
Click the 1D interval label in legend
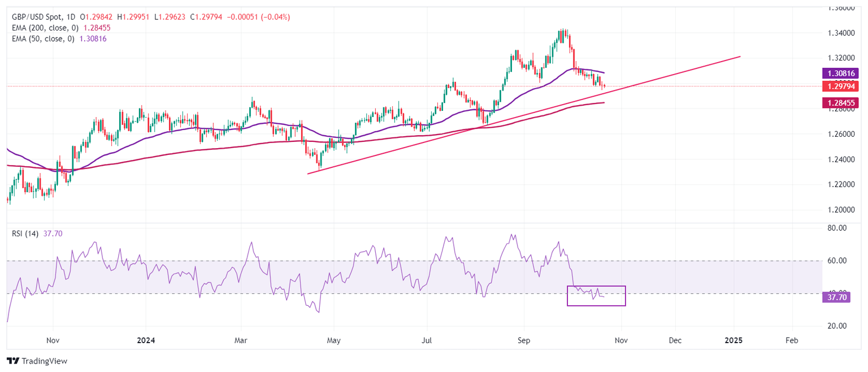(70, 17)
